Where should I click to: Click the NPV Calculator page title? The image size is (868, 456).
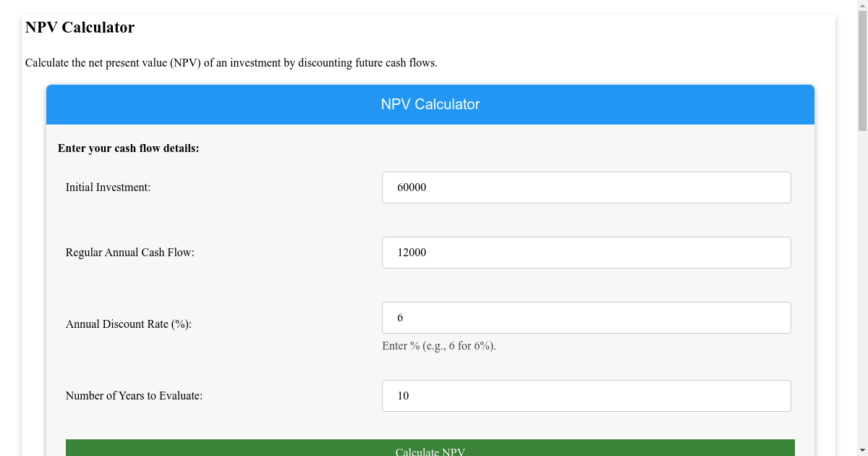[x=80, y=28]
